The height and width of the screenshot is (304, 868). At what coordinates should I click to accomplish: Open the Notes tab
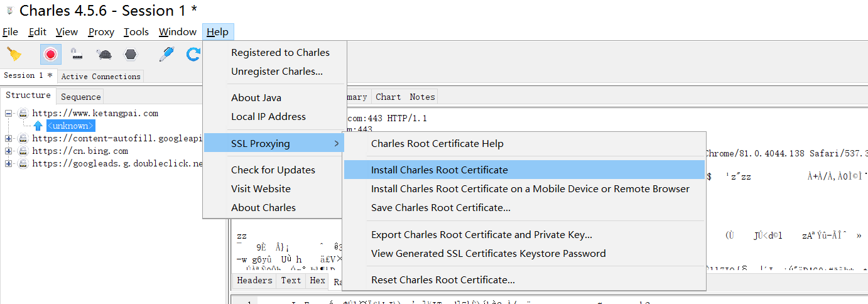pos(422,97)
